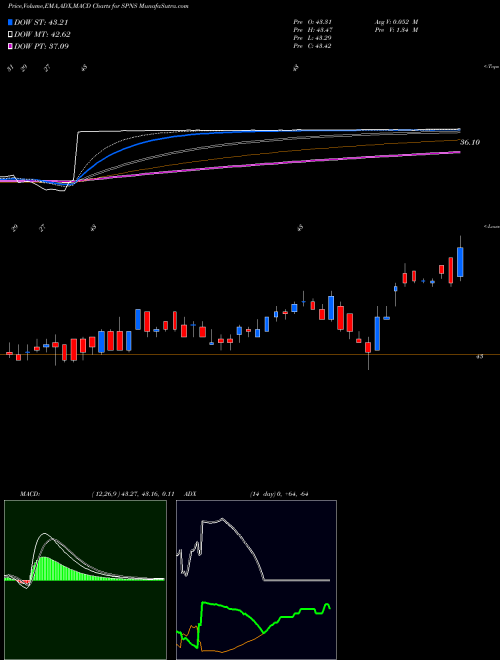
Task: Click the last blue candlestick on the chart
Action: [x=460, y=262]
